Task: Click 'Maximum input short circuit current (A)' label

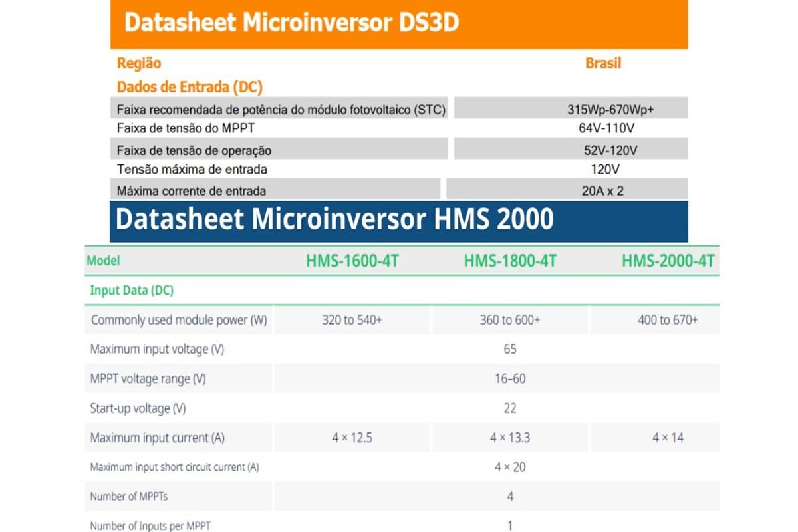Action: coord(174,467)
